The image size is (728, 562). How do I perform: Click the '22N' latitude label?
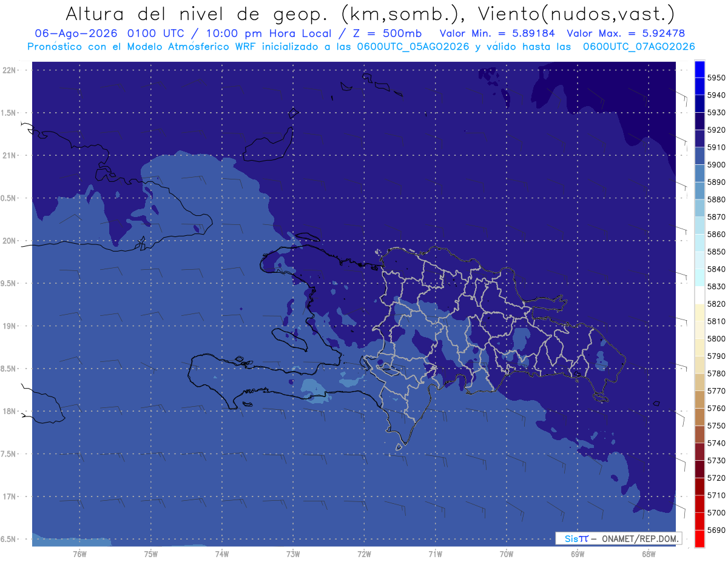pyautogui.click(x=10, y=70)
